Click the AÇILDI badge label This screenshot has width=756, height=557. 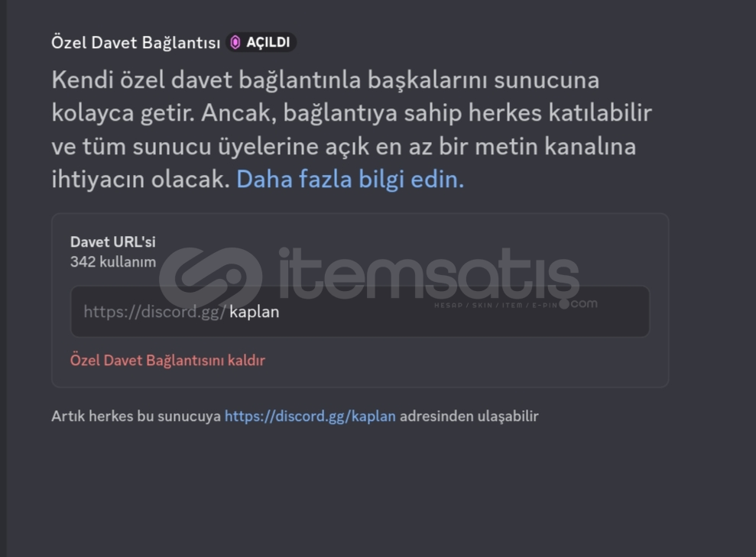(x=268, y=42)
